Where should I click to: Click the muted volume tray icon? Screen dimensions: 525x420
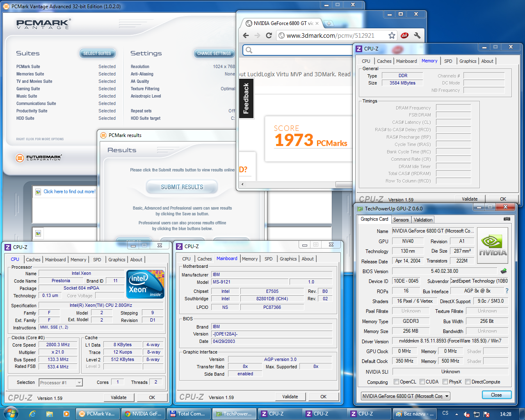(x=466, y=414)
